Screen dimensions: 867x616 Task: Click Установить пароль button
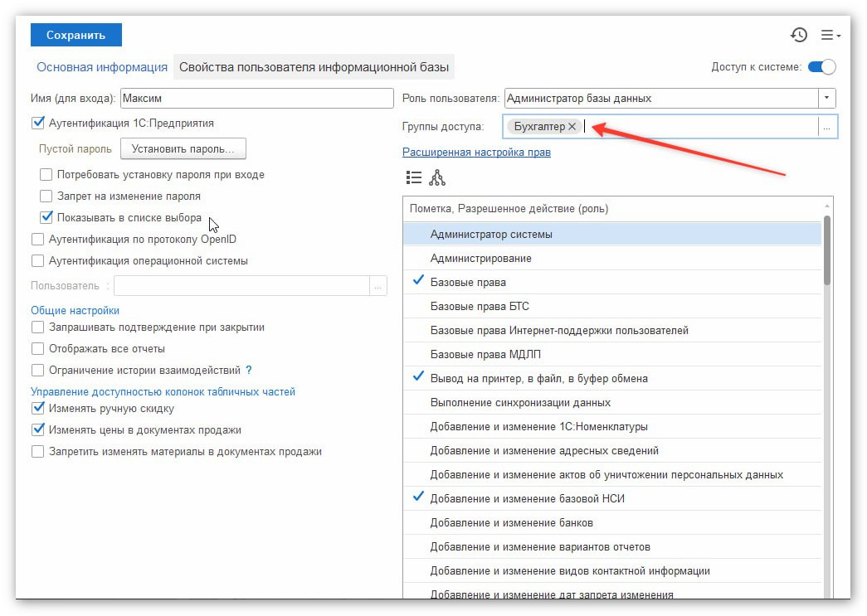pyautogui.click(x=183, y=148)
